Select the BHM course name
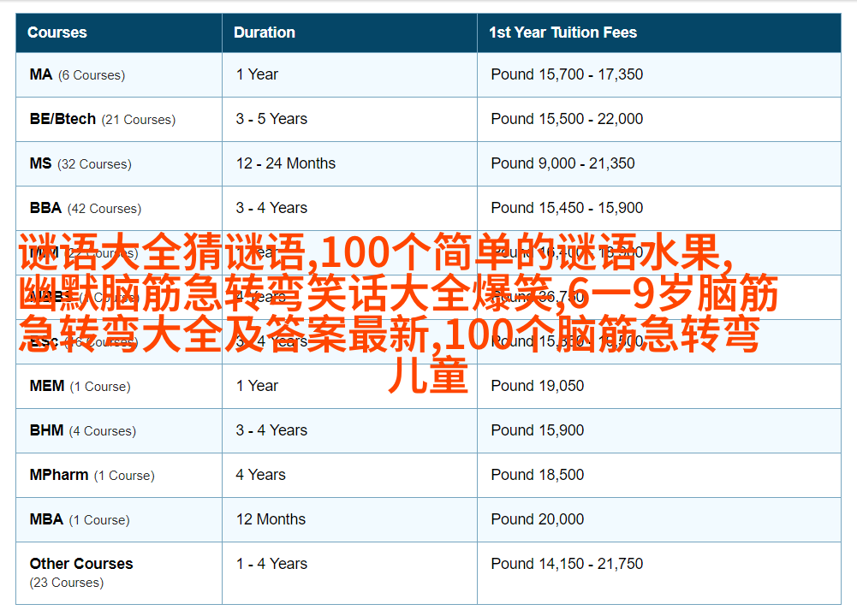Image resolution: width=857 pixels, height=616 pixels. click(x=46, y=430)
